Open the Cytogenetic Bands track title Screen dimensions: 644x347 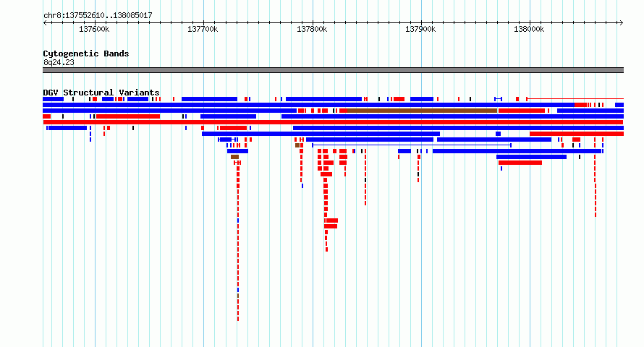[86, 53]
